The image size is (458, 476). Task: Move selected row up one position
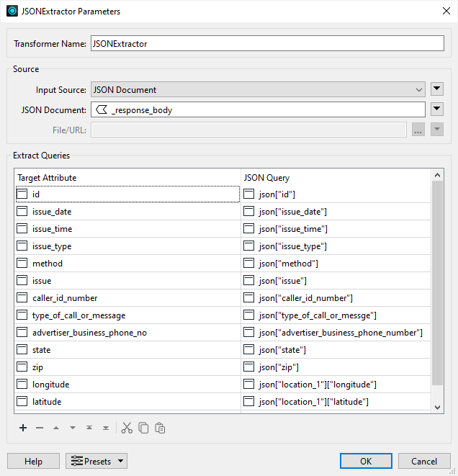point(56,428)
